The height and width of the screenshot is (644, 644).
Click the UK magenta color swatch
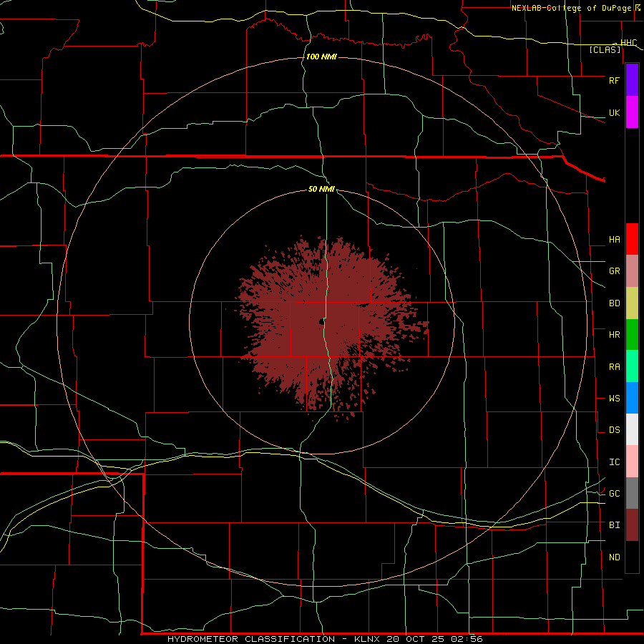click(632, 112)
